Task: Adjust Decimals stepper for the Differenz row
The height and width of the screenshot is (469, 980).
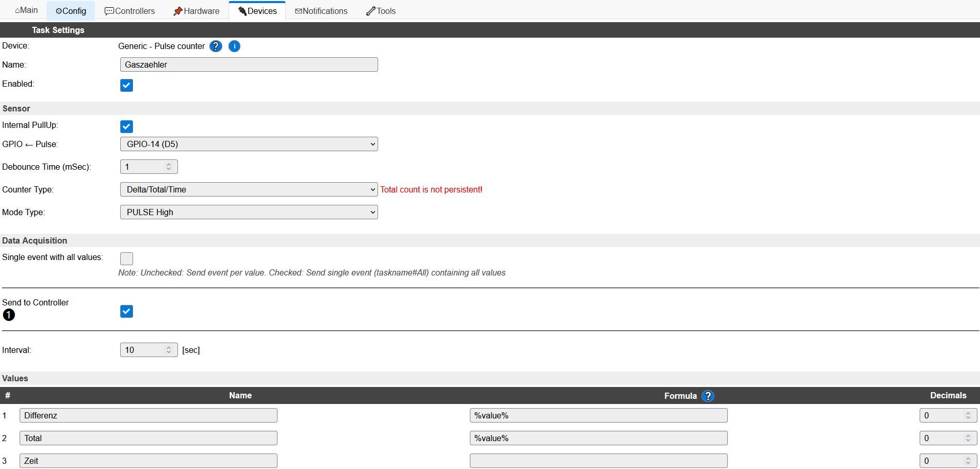Action: 968,415
